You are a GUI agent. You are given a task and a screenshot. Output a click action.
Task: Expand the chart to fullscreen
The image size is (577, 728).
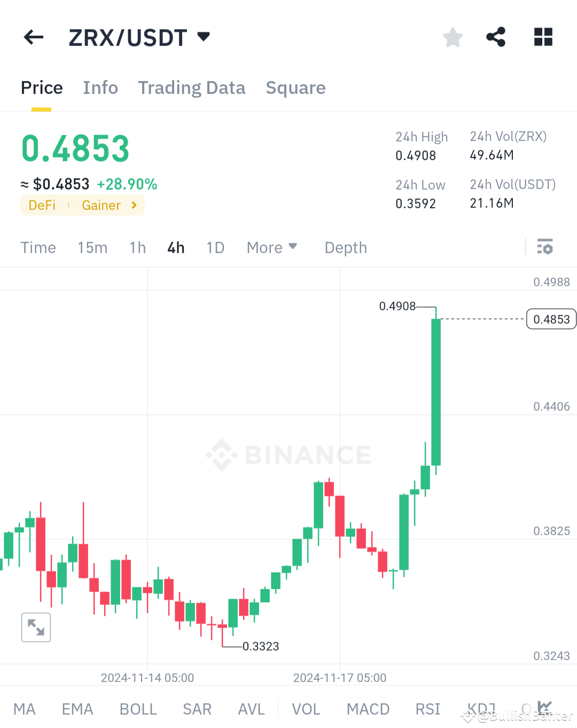point(36,627)
